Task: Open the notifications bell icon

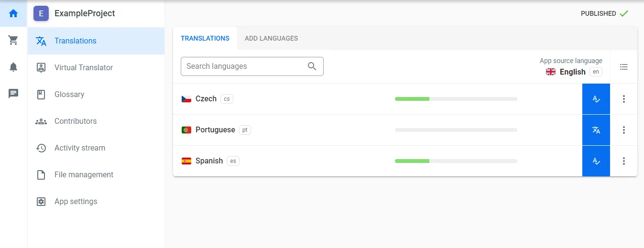Action: [13, 67]
